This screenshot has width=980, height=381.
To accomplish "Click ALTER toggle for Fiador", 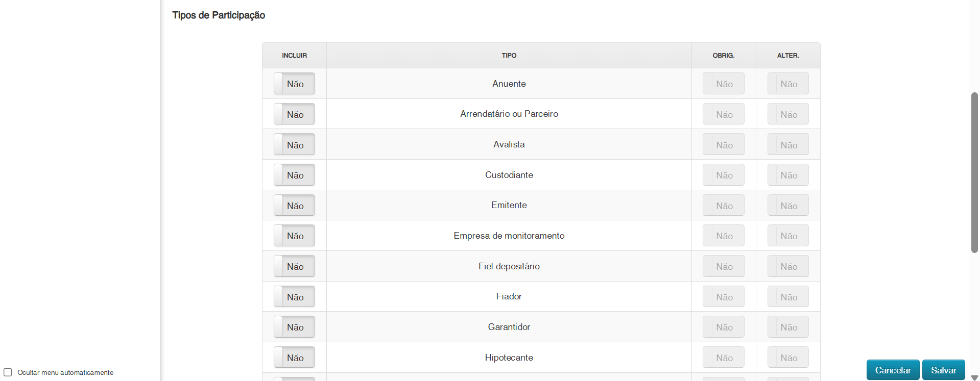I will point(787,296).
